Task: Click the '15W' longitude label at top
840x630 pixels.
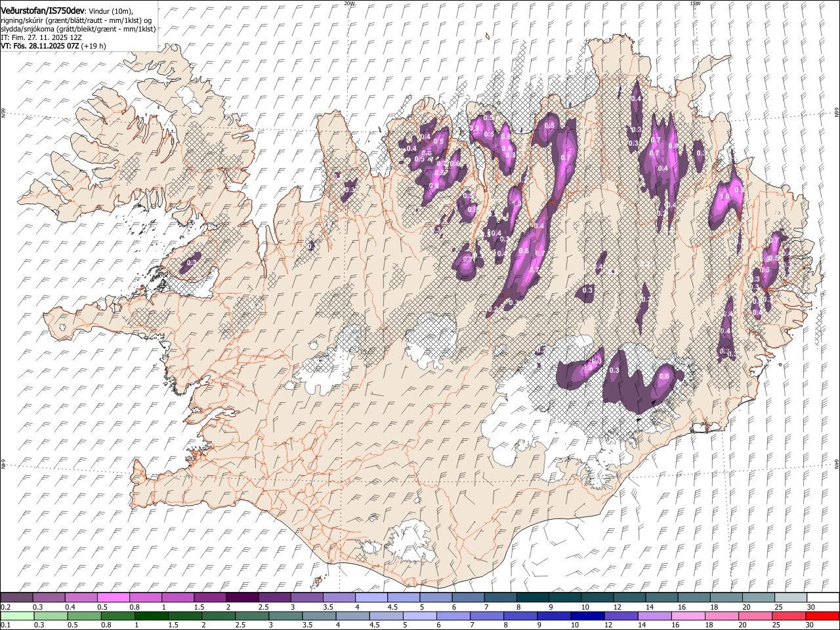Action: (695, 3)
